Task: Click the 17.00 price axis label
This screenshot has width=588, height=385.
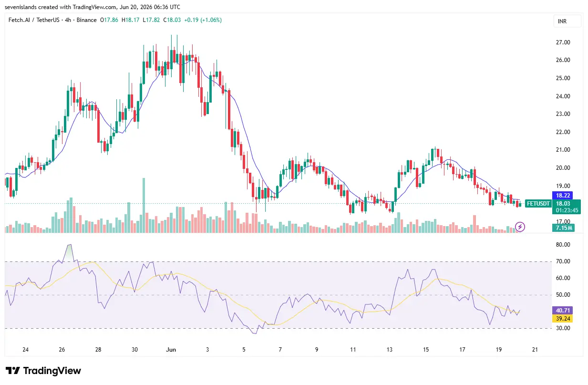Action: pos(563,222)
